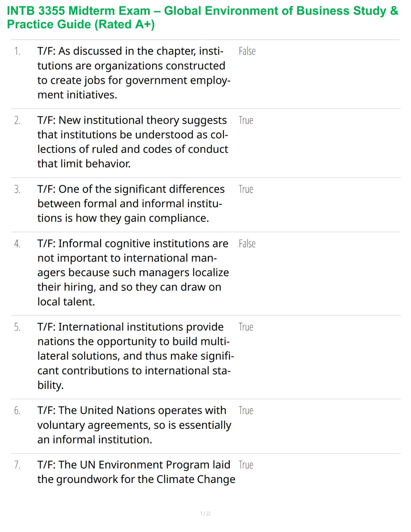Click the 'False' answer for question 4

point(247,244)
